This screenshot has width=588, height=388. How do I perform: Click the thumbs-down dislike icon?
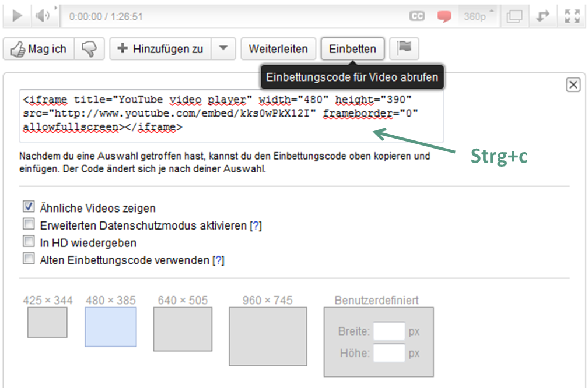coord(89,49)
